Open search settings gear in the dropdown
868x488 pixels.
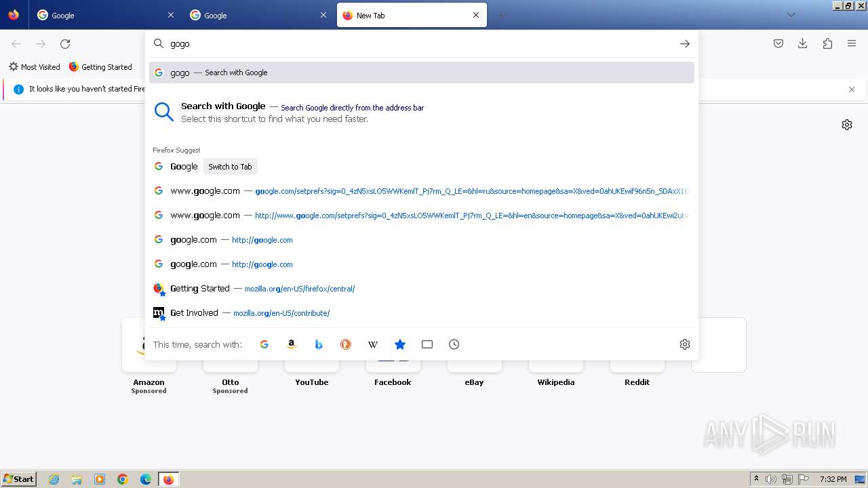[685, 344]
